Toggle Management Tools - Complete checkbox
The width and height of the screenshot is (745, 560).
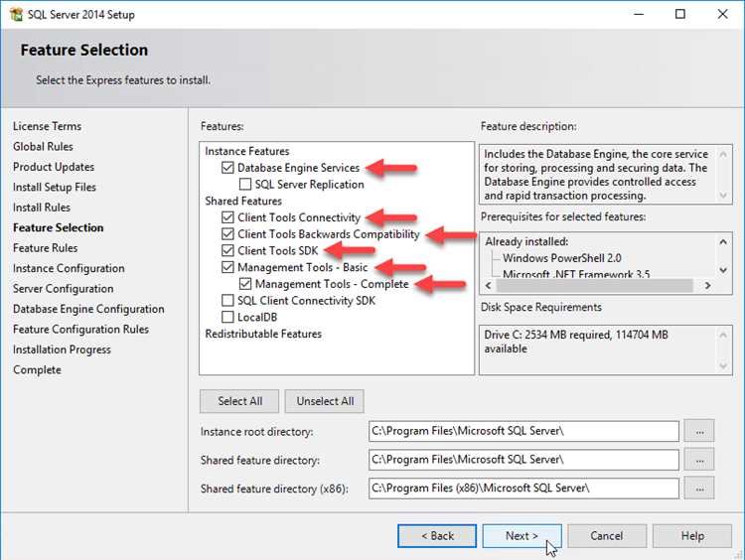point(245,284)
